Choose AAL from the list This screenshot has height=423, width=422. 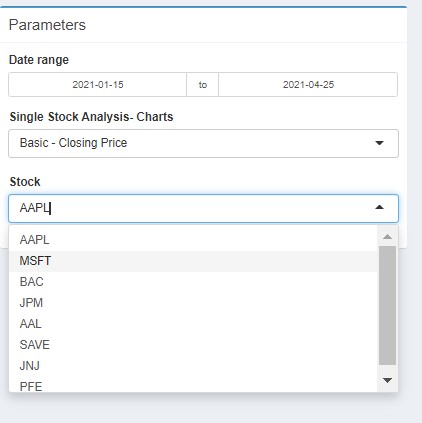(x=193, y=324)
